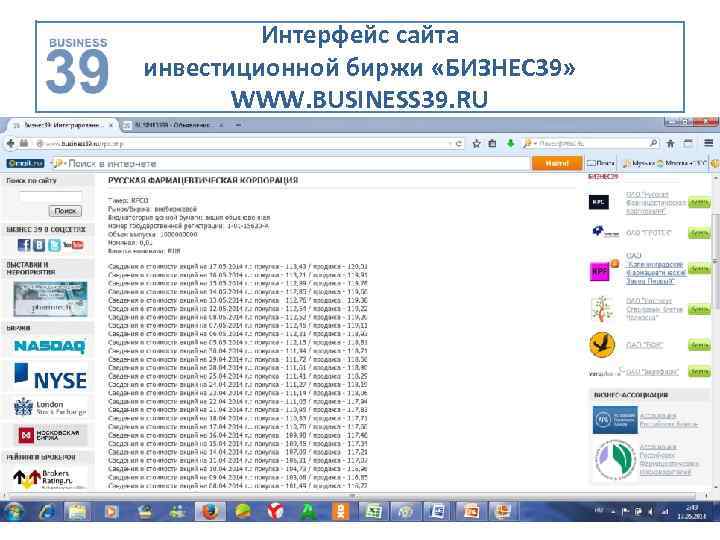Open the Twitter social icon

[54, 245]
